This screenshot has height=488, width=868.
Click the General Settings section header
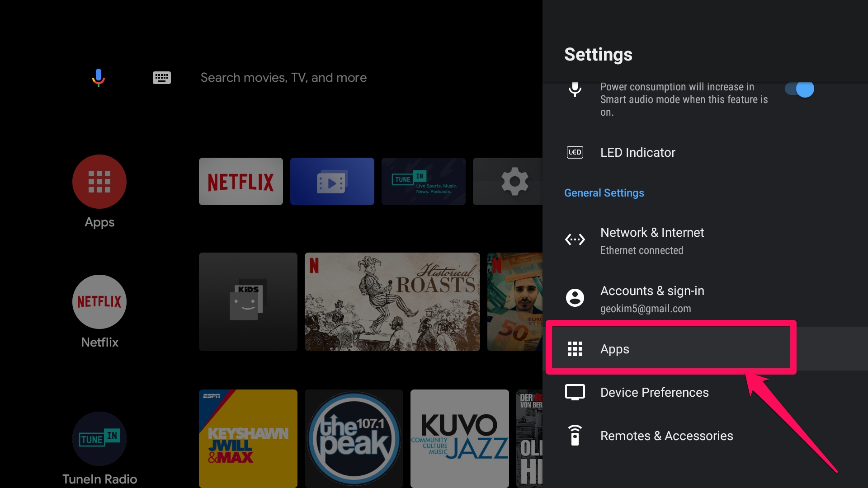604,193
